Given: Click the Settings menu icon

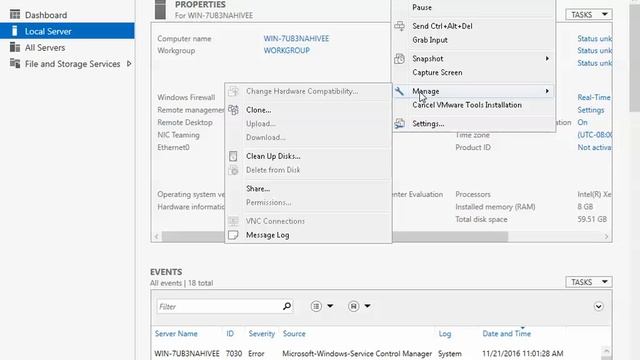Looking at the screenshot, I should (x=400, y=123).
